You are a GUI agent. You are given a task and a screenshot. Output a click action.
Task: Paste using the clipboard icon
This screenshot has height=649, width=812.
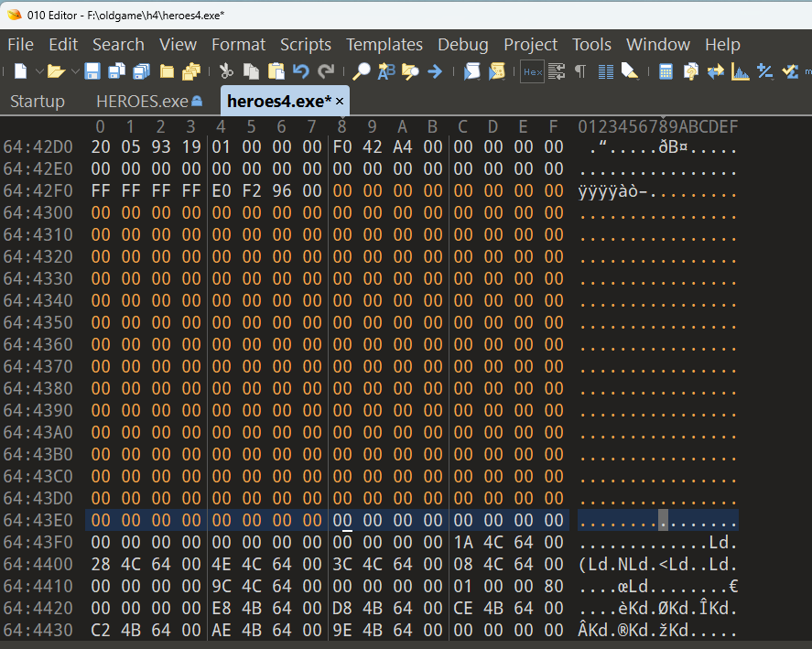276,71
